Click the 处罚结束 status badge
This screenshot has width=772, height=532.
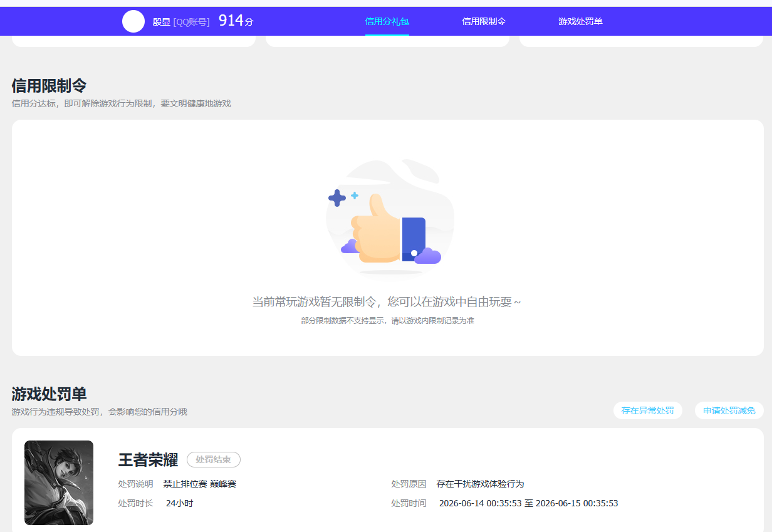214,460
